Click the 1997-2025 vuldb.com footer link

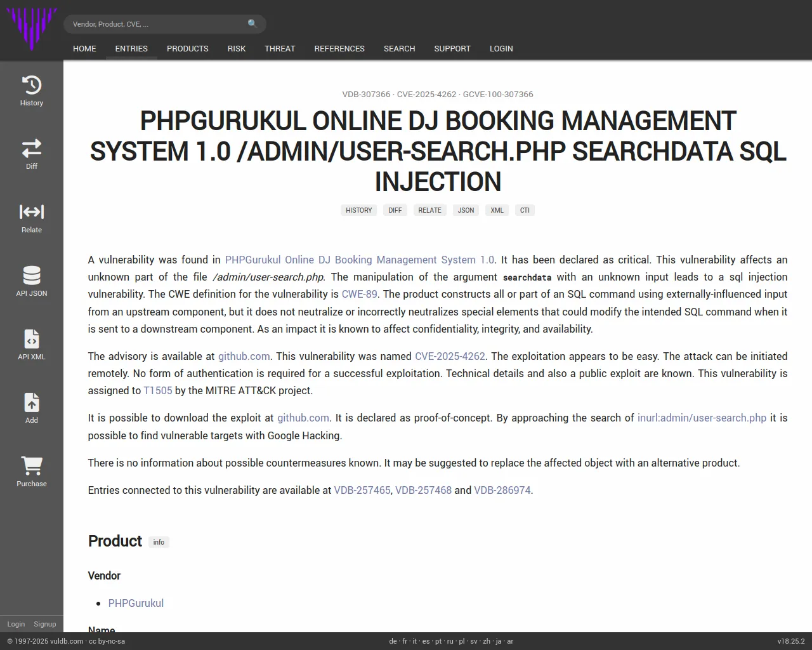[x=45, y=641]
